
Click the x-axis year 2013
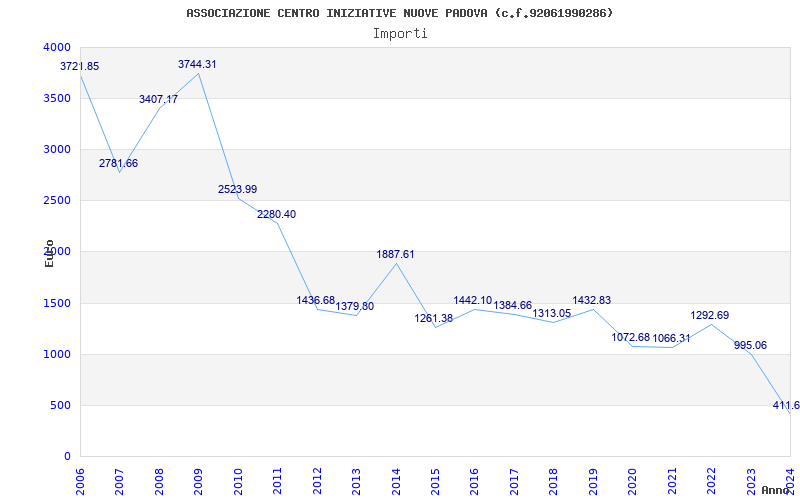coord(356,482)
